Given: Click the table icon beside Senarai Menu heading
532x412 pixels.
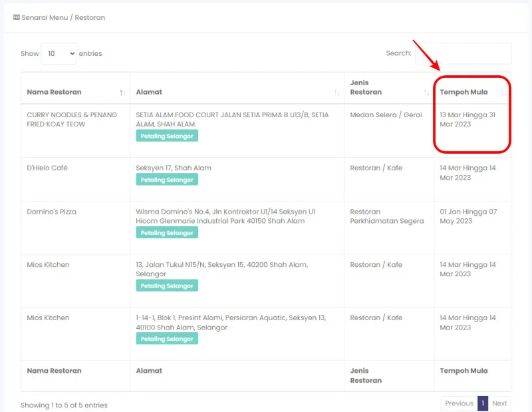Looking at the screenshot, I should point(17,17).
